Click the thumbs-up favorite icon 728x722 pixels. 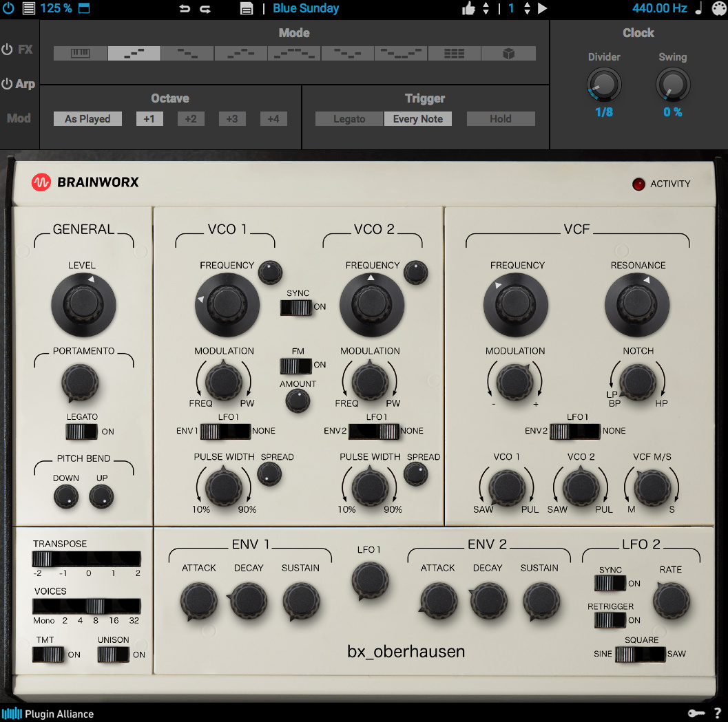[468, 8]
